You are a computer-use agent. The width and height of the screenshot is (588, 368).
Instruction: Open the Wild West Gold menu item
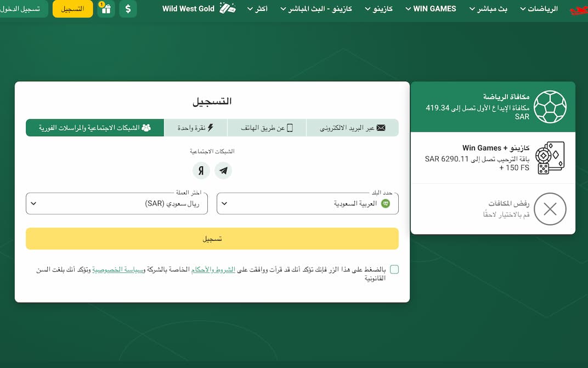[x=199, y=8]
